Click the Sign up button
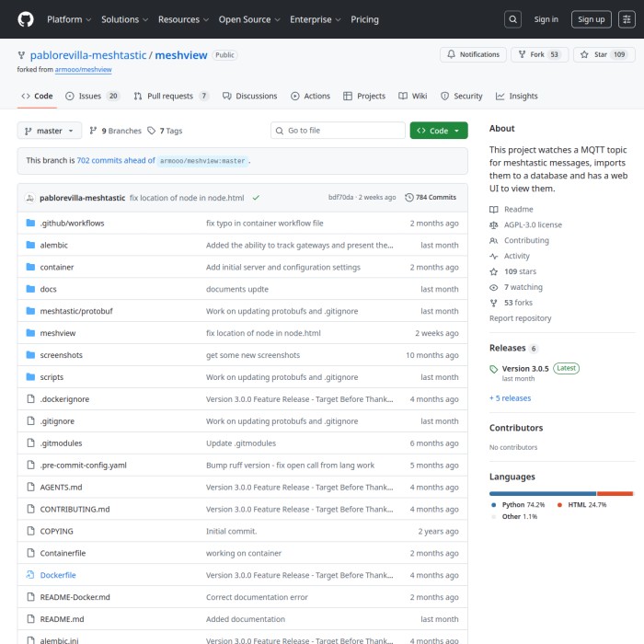644x644 pixels. click(x=591, y=19)
